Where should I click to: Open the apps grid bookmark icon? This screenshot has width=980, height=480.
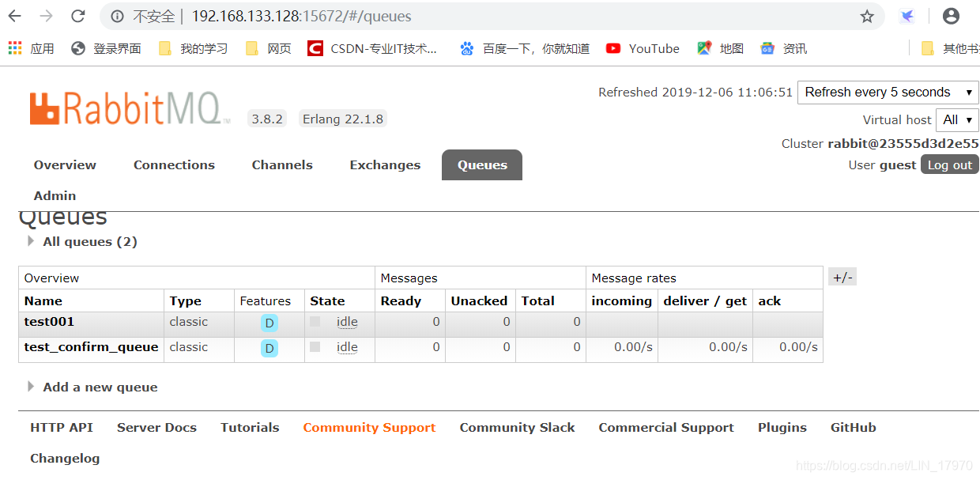15,48
